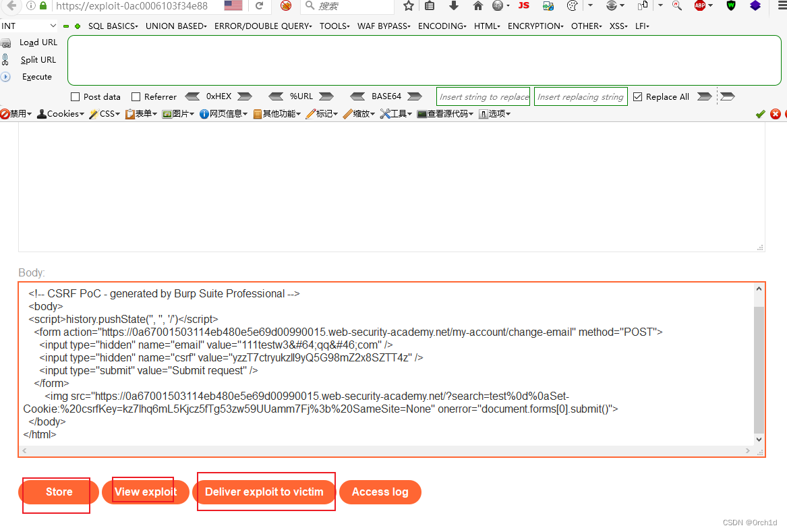Open the OTHER menu
The height and width of the screenshot is (532, 787).
pos(586,26)
